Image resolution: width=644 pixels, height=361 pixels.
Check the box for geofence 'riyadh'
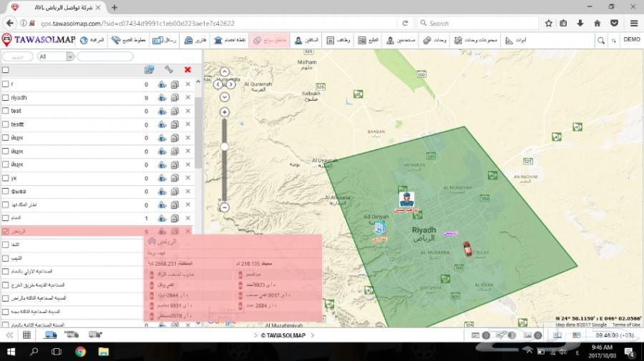tap(5, 98)
